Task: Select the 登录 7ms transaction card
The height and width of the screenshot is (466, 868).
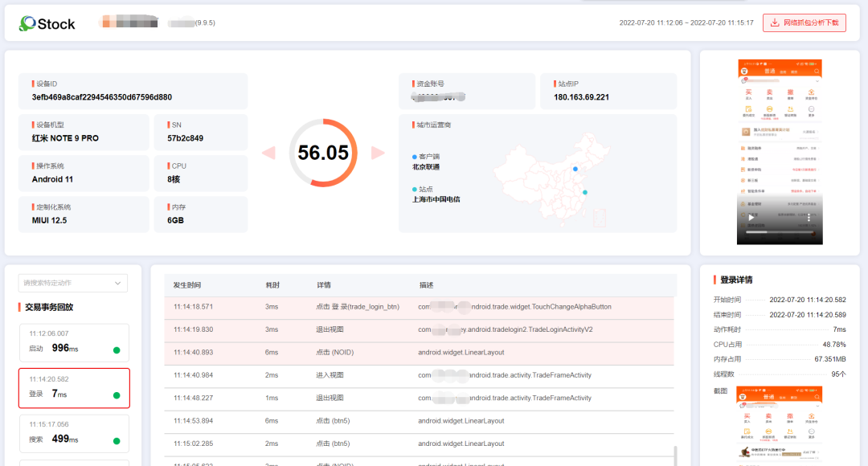Action: (73, 388)
